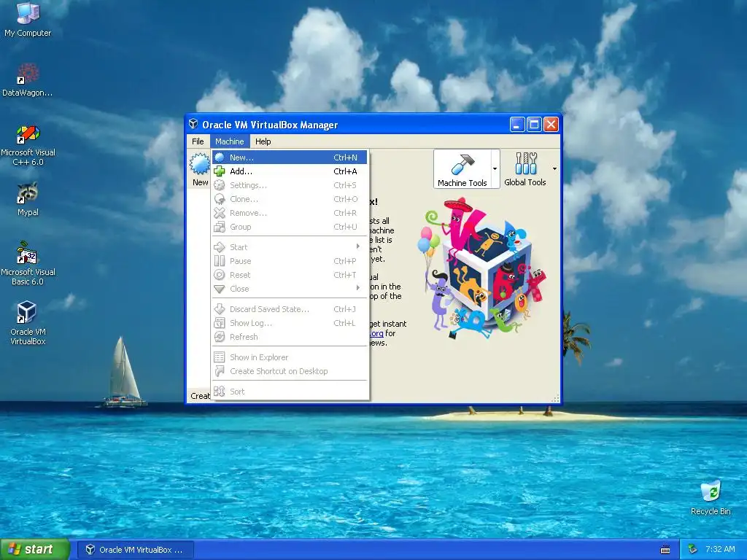This screenshot has height=560, width=747.
Task: Click the Discard Saved State icon
Action: pos(219,309)
